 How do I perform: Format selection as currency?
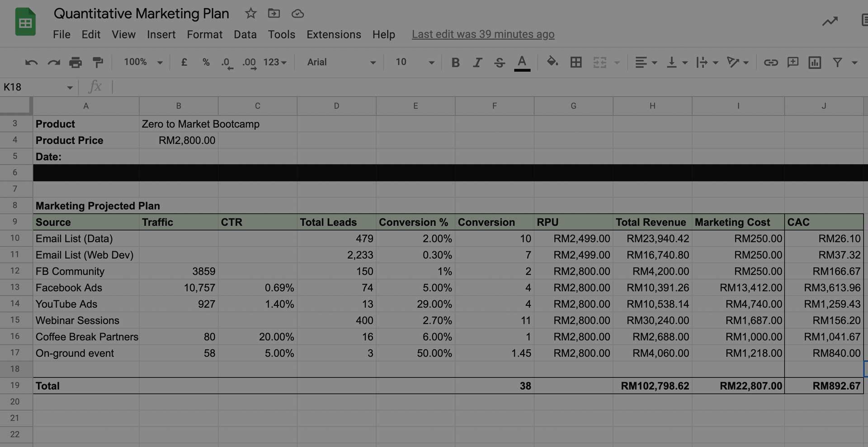tap(184, 62)
